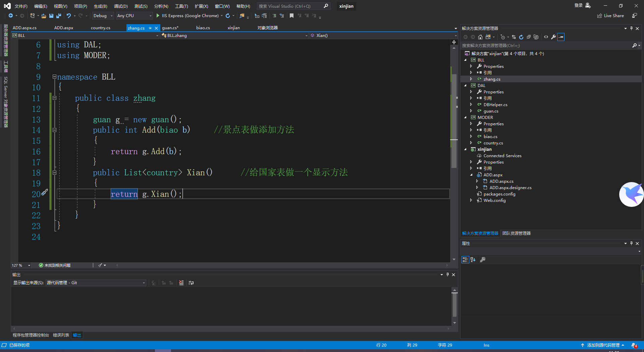Screen dimensions: 644x352
Task: Open the Any CPU platform dropdown
Action: (134, 16)
